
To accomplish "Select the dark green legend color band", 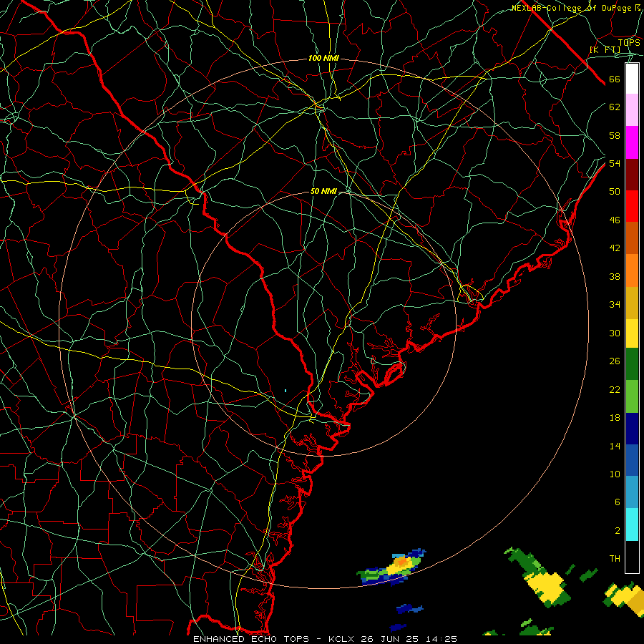I will pyautogui.click(x=632, y=364).
